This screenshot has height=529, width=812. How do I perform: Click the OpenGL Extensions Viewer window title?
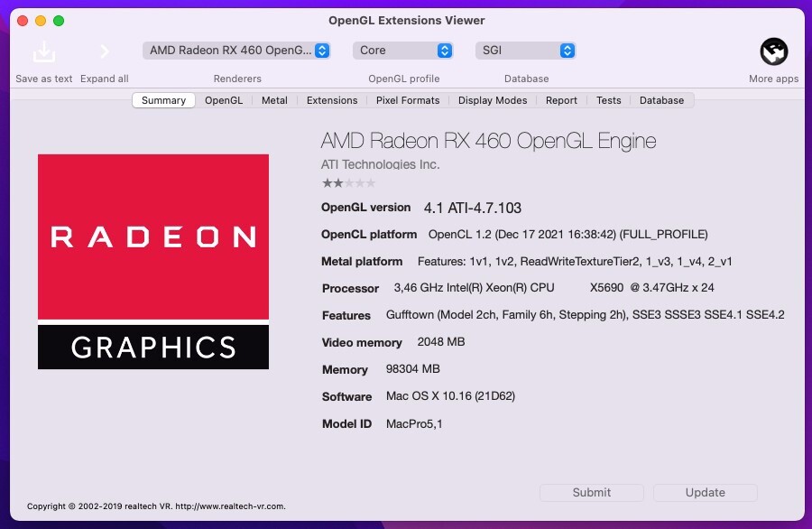[407, 20]
